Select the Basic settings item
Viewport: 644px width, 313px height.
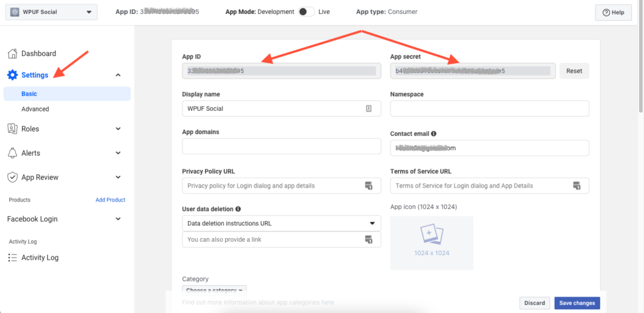(x=67, y=94)
